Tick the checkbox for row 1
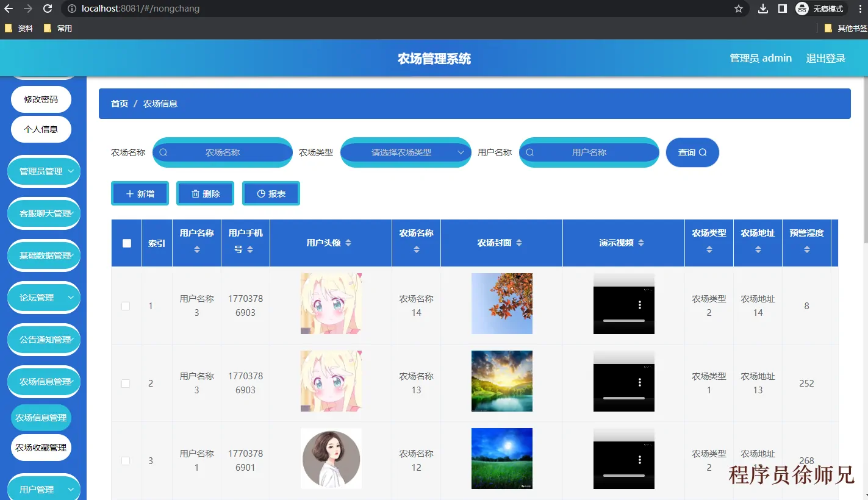868x500 pixels. 126,306
